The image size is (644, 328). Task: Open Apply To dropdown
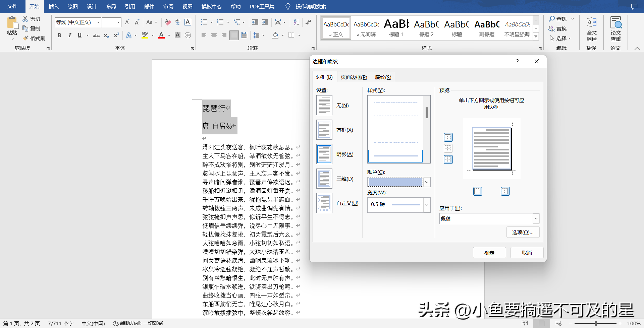click(536, 218)
